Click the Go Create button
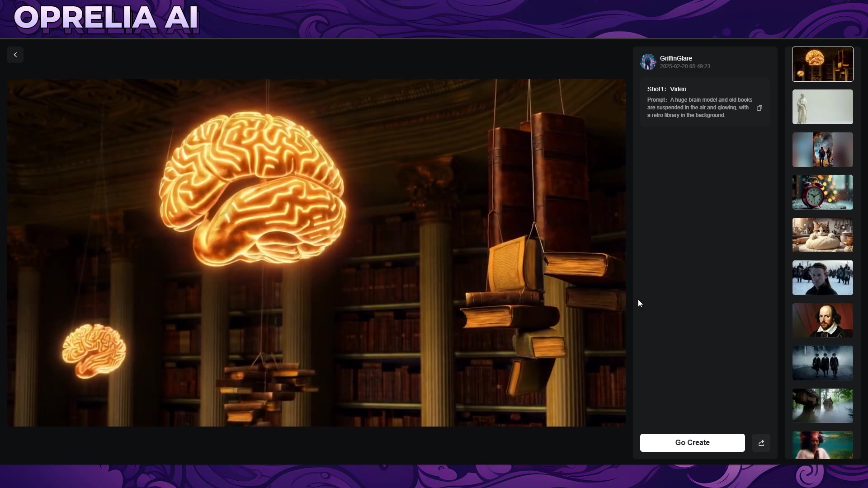 coord(692,443)
